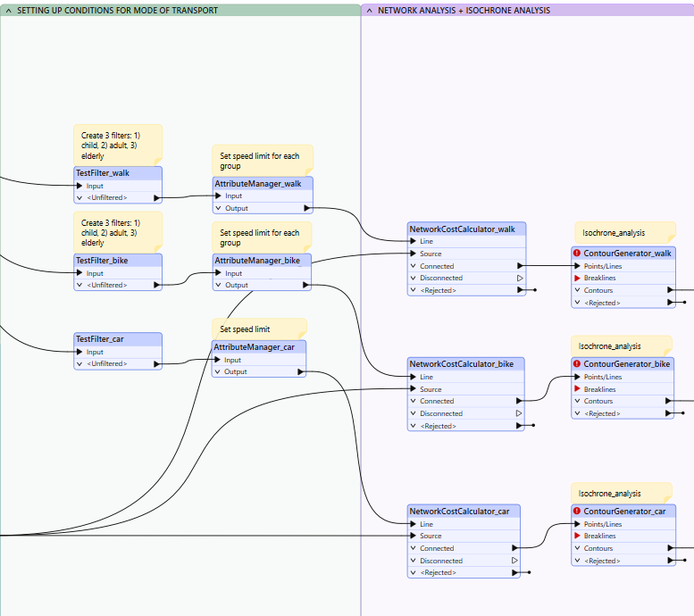Expand the Unfiltered port of TestFilter_car
This screenshot has width=694, height=616.
pos(79,363)
